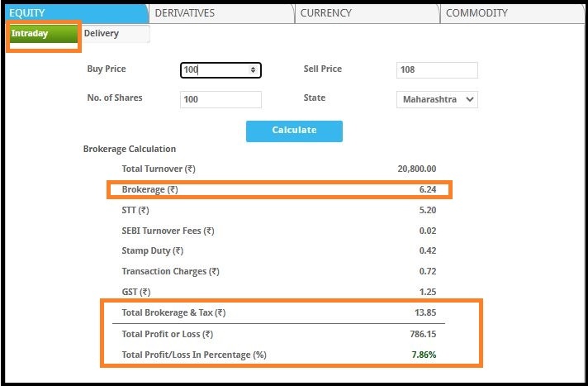
Task: Click the Total Profit or Loss value 786.15
Action: [421, 334]
